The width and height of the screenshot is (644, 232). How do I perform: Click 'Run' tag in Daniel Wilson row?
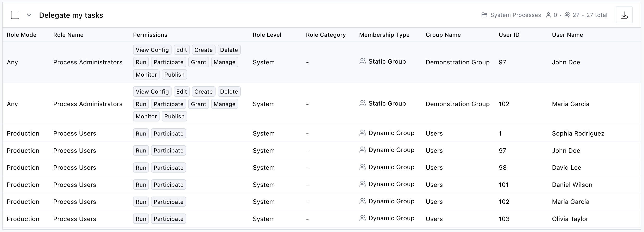[141, 185]
